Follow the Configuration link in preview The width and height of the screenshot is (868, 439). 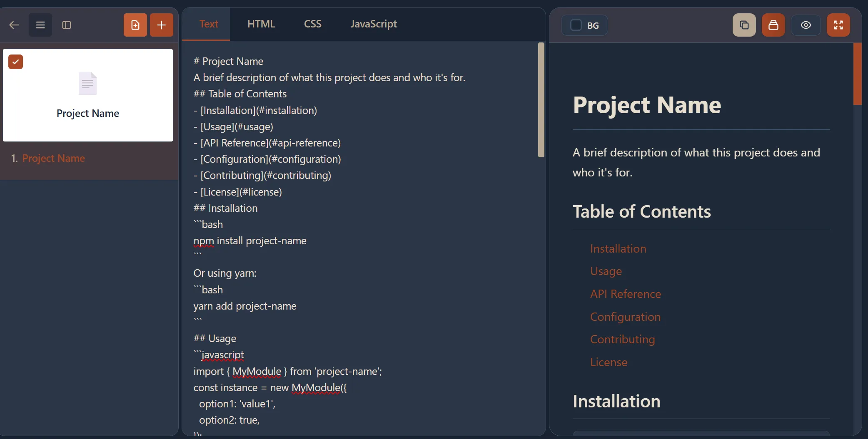click(625, 317)
